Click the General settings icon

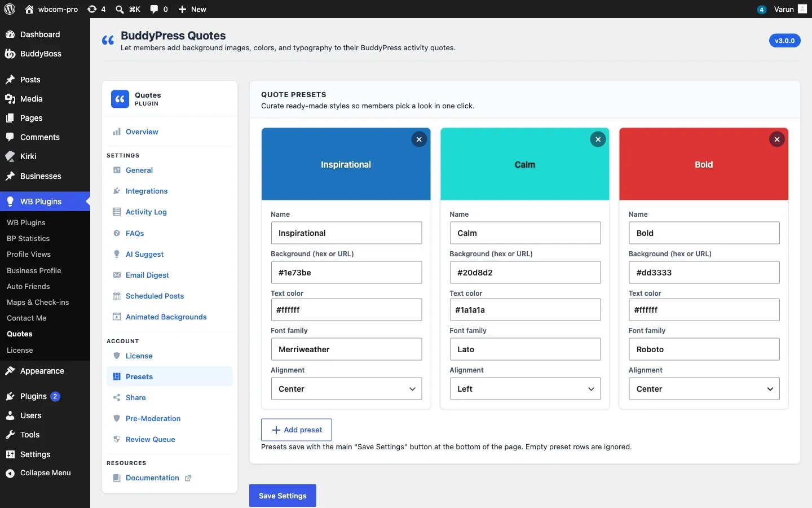point(117,170)
